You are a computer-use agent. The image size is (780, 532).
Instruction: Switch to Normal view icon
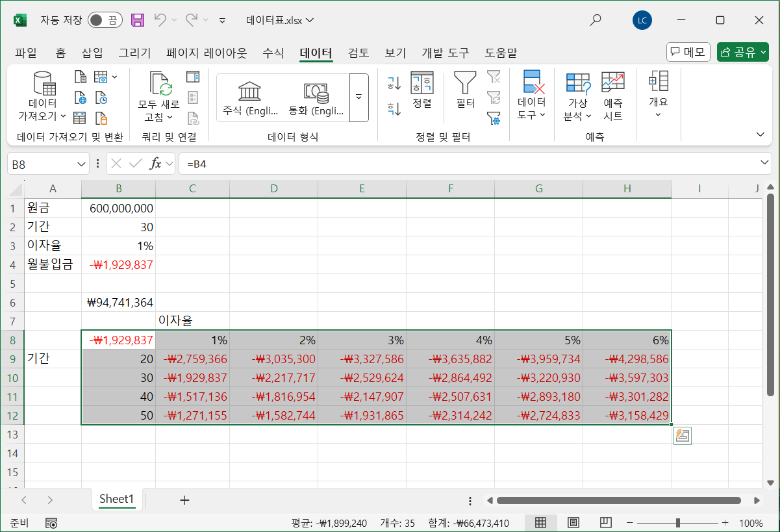pos(540,523)
